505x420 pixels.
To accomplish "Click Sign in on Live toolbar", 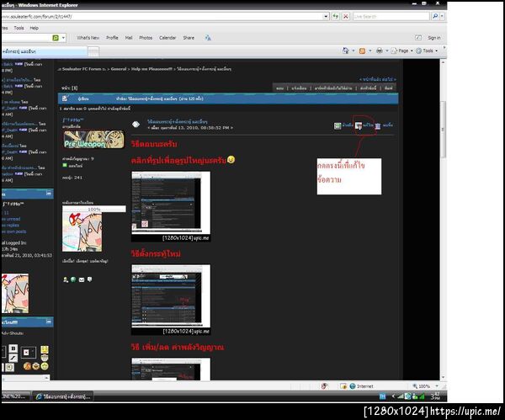I will pyautogui.click(x=433, y=38).
